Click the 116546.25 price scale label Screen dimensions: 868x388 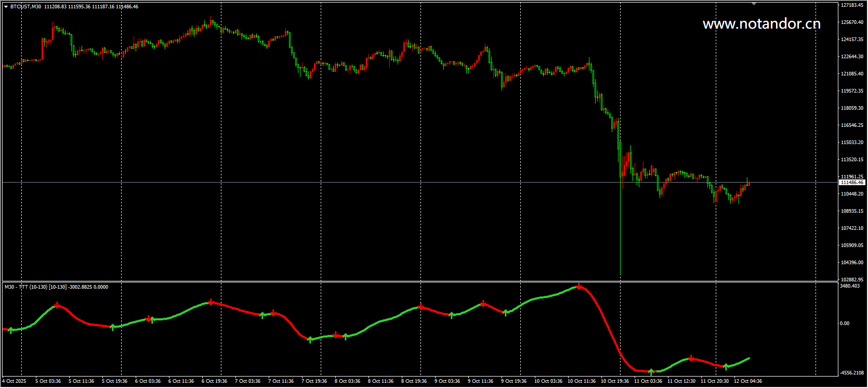(852, 125)
